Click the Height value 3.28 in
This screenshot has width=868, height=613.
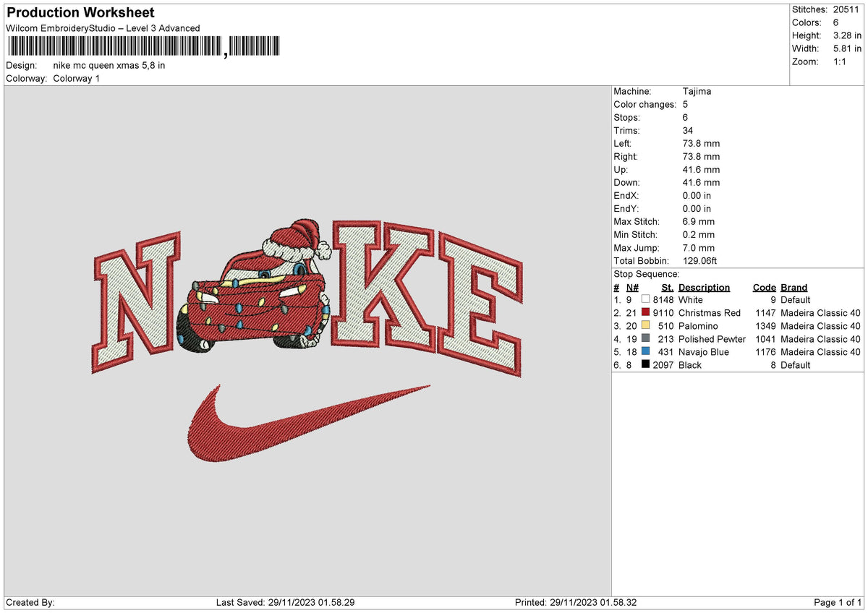pyautogui.click(x=847, y=35)
